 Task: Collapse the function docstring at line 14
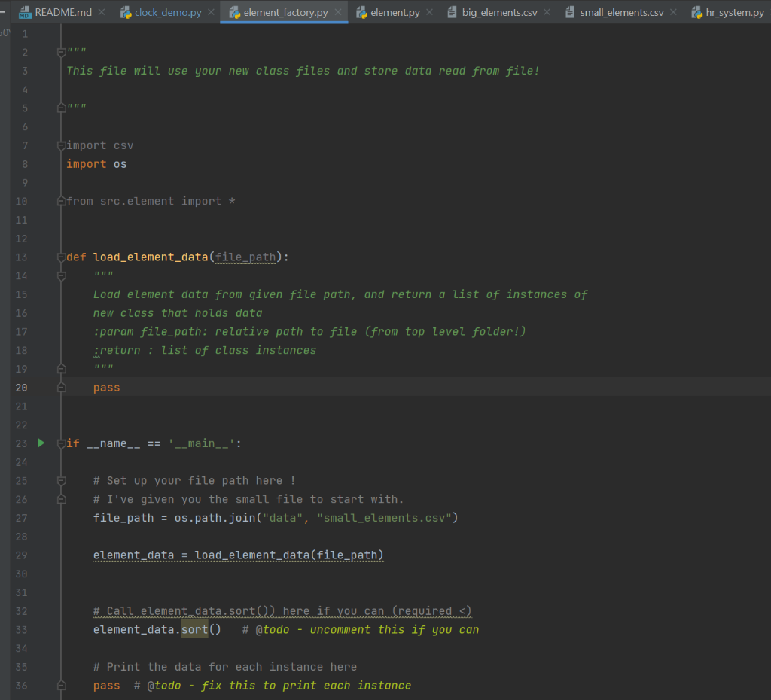coord(62,276)
